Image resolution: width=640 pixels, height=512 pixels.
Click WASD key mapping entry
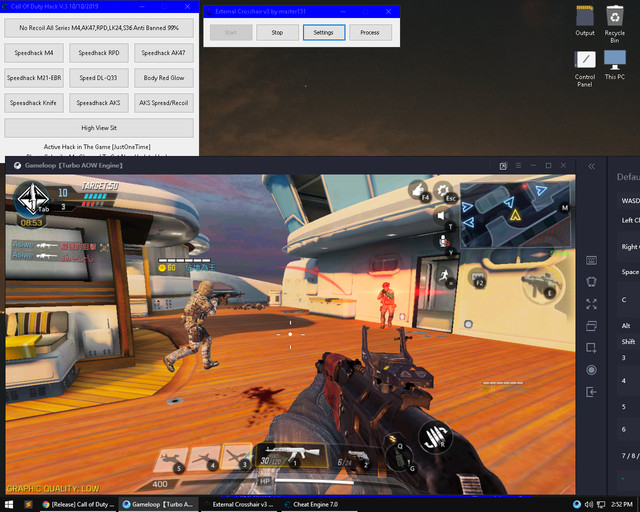pyautogui.click(x=629, y=200)
